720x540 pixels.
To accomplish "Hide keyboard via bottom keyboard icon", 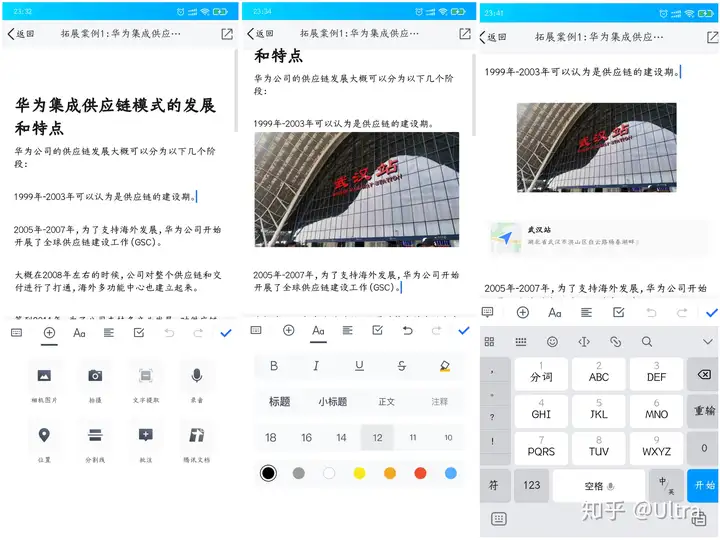I will [x=499, y=519].
